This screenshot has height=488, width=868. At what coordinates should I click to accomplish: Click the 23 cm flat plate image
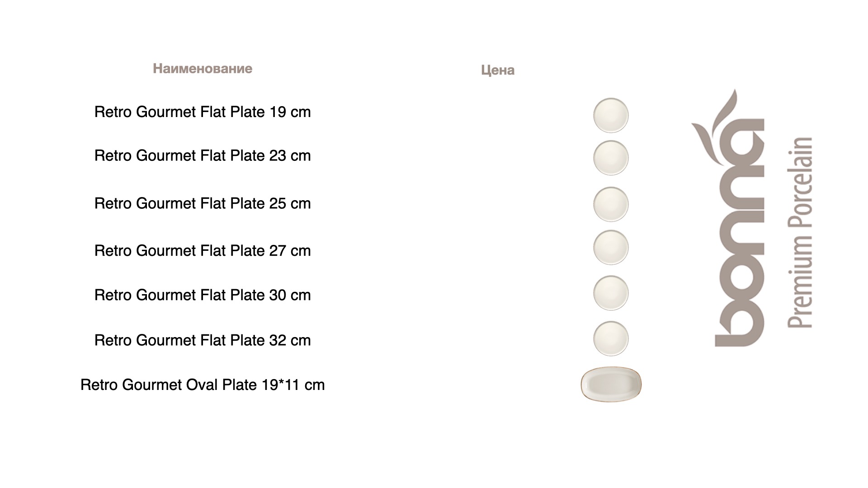(611, 158)
